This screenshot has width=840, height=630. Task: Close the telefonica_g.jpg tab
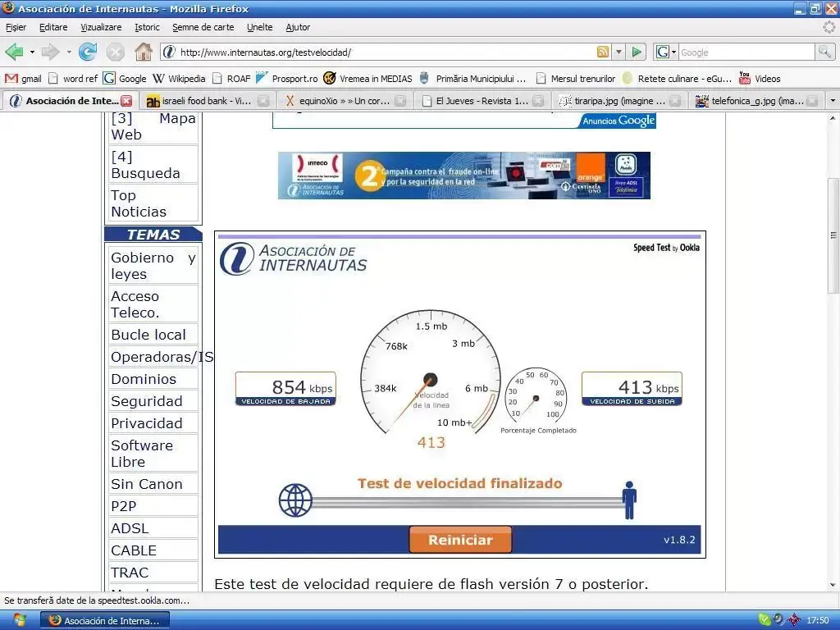point(812,101)
